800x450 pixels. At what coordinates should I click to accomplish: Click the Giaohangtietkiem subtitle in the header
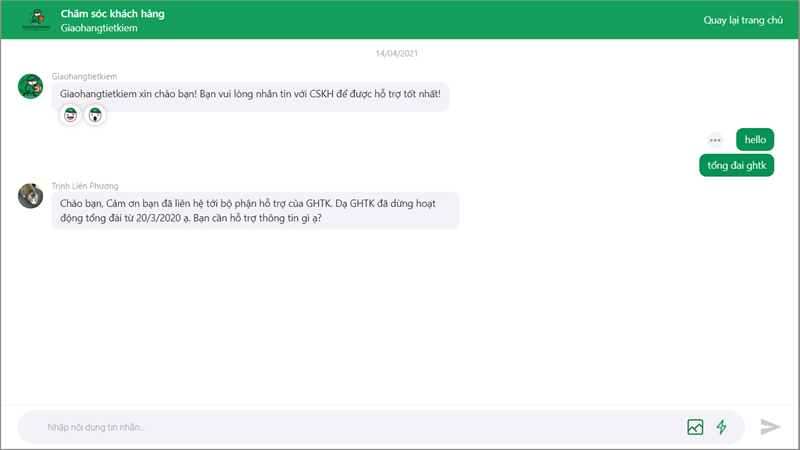(98, 28)
